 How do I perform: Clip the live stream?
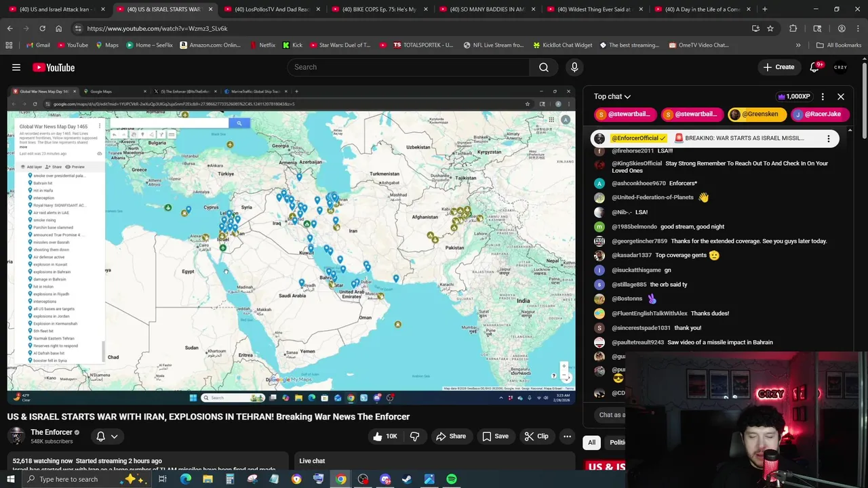point(536,436)
